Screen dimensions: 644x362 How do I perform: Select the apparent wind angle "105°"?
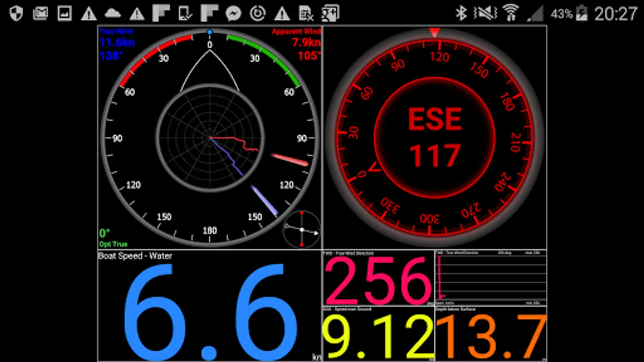coord(309,55)
